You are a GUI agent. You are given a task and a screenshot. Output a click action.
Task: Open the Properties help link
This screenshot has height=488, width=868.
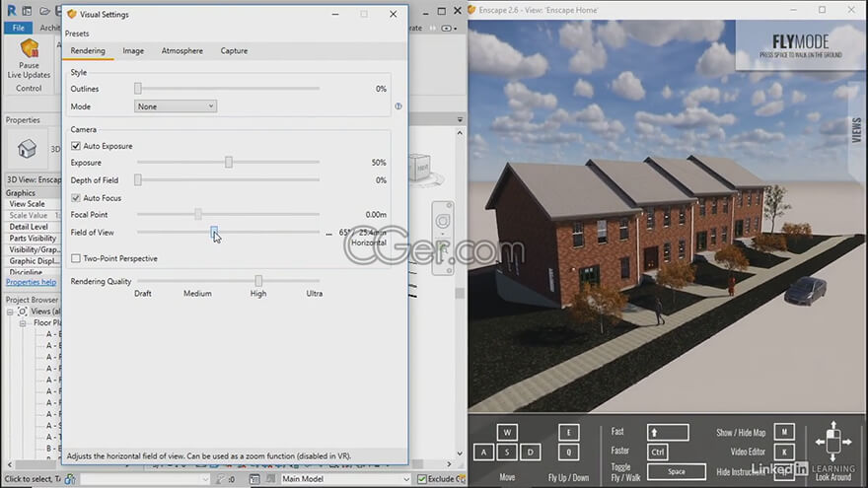click(x=31, y=282)
